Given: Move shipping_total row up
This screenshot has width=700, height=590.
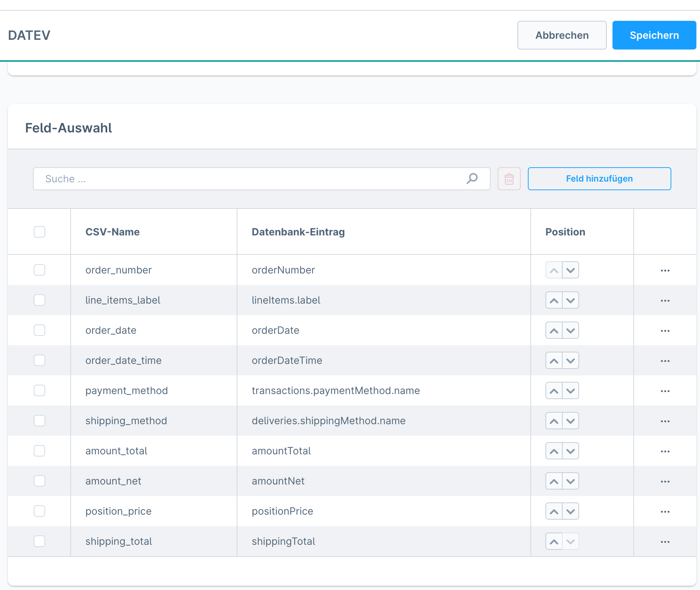Looking at the screenshot, I should click(x=554, y=541).
